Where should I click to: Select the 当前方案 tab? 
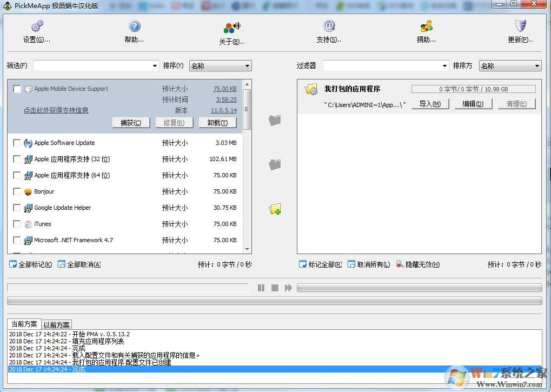point(24,324)
